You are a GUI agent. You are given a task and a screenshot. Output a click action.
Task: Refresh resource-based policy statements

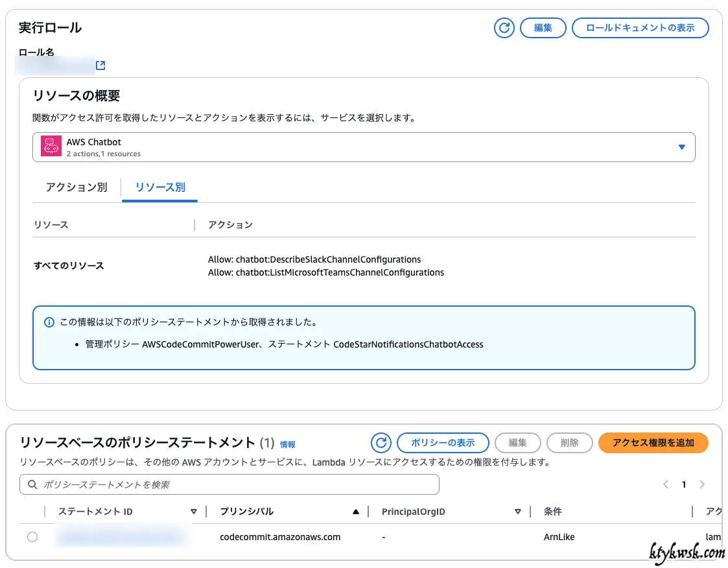coord(381,443)
